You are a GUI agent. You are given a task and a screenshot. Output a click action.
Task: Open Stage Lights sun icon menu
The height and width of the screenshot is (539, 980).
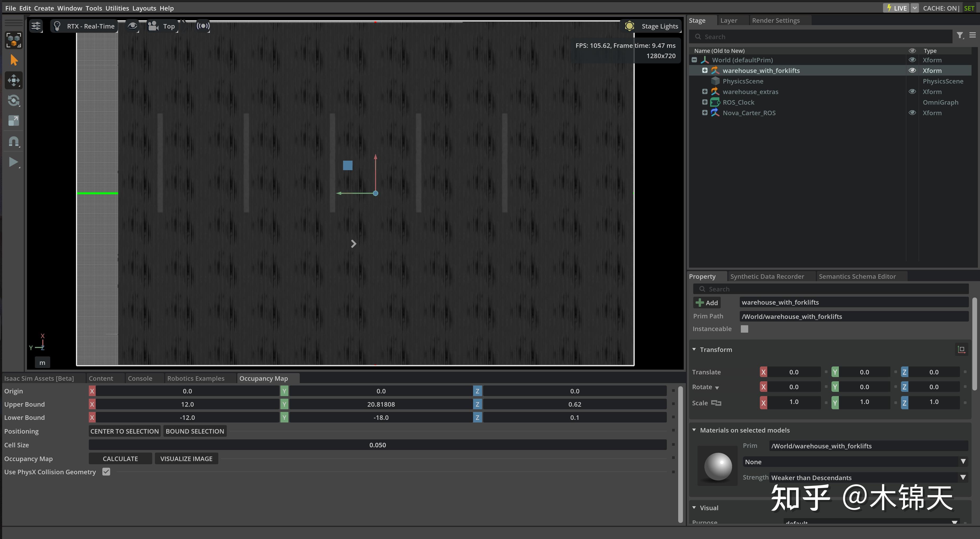click(x=629, y=26)
